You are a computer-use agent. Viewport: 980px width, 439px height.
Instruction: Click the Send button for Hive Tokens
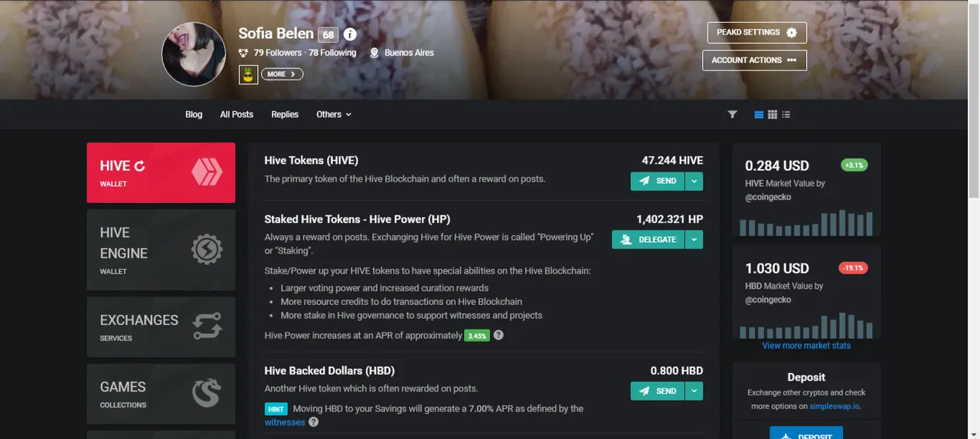tap(657, 181)
